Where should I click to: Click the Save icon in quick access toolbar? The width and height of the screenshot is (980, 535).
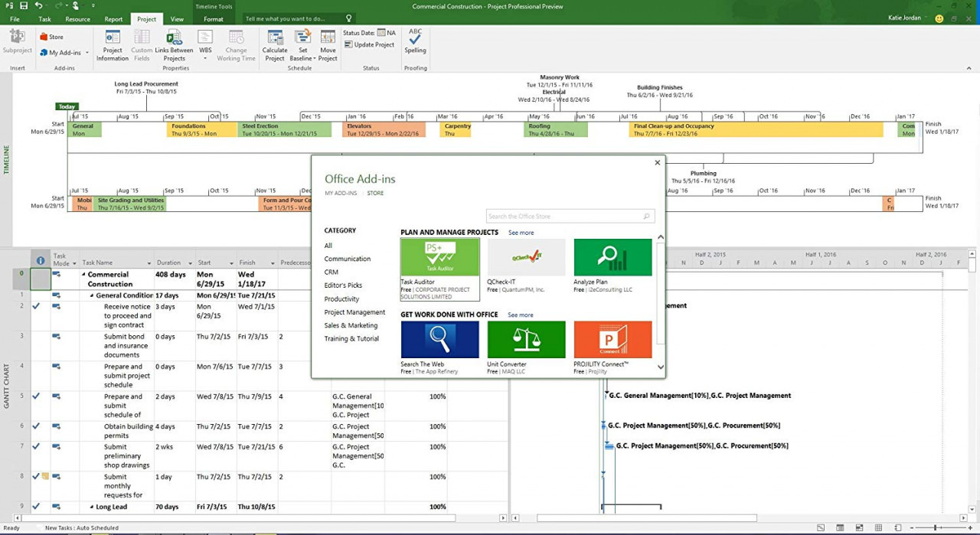pyautogui.click(x=24, y=6)
